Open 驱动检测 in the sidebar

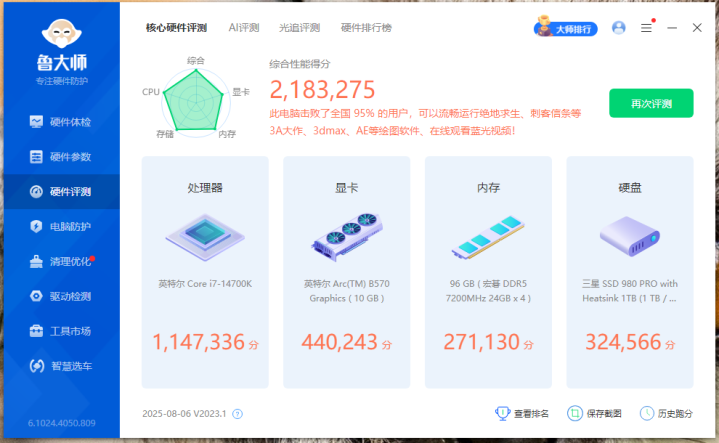click(x=61, y=296)
